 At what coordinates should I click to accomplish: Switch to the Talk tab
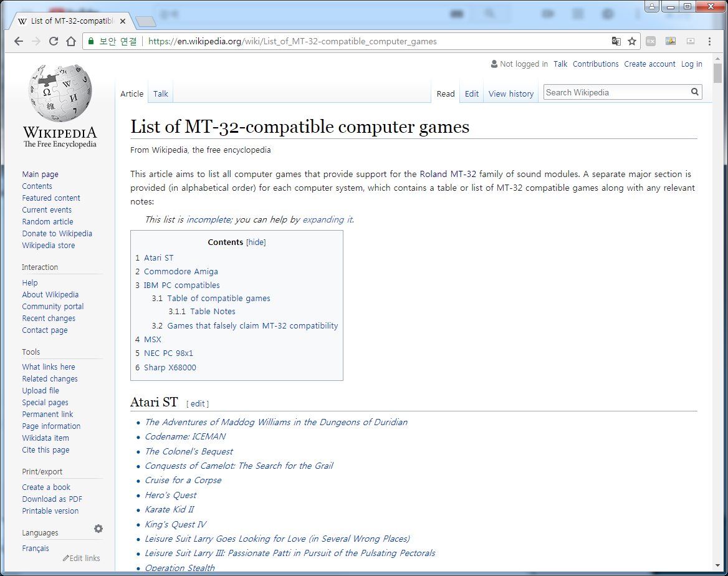coord(161,94)
